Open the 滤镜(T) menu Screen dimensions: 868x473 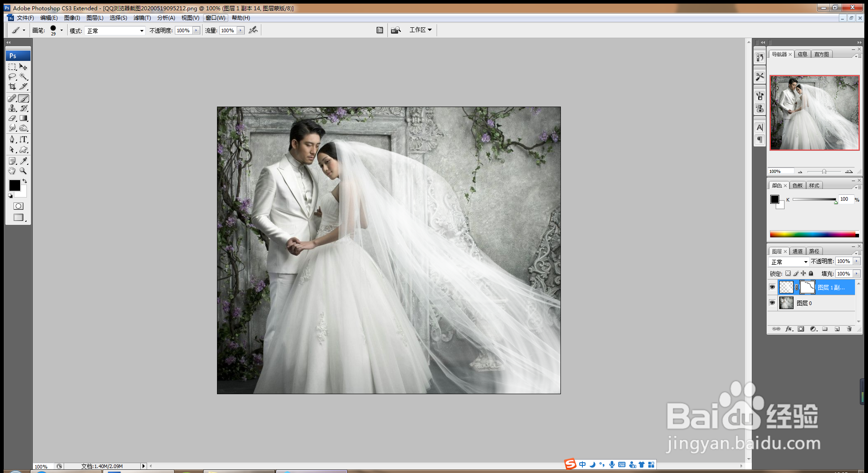click(142, 18)
